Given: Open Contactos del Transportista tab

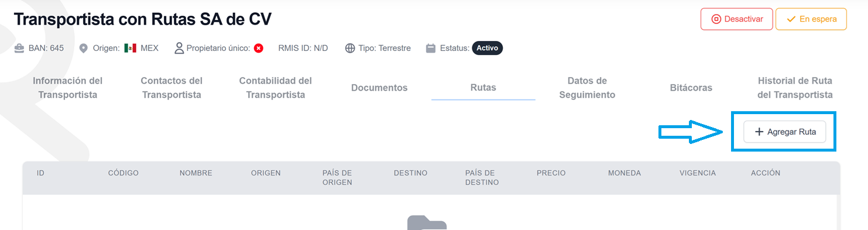Looking at the screenshot, I should (x=171, y=88).
